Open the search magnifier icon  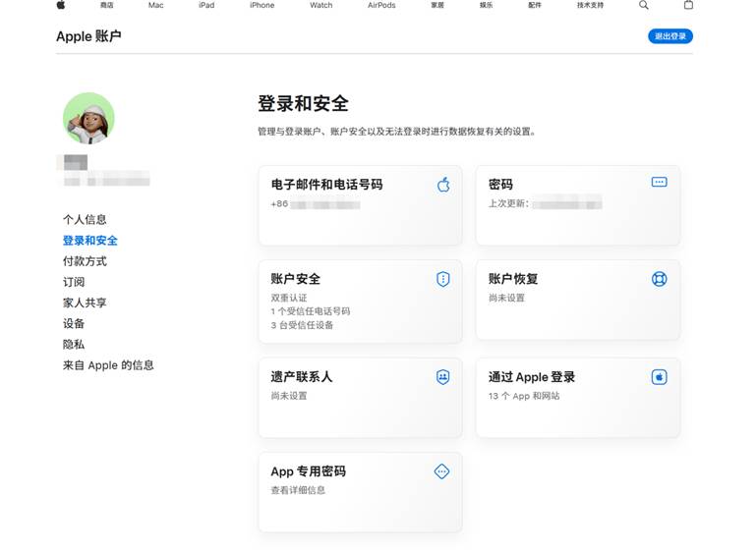[x=644, y=5]
